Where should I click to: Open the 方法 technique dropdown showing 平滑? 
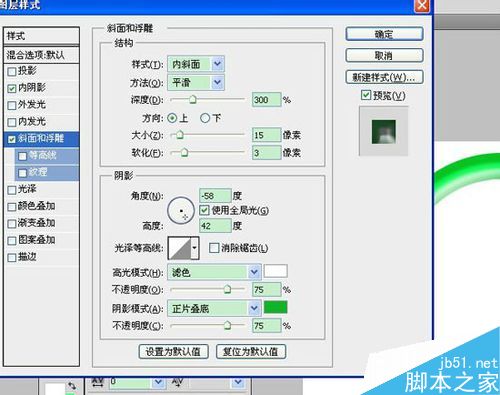point(196,82)
